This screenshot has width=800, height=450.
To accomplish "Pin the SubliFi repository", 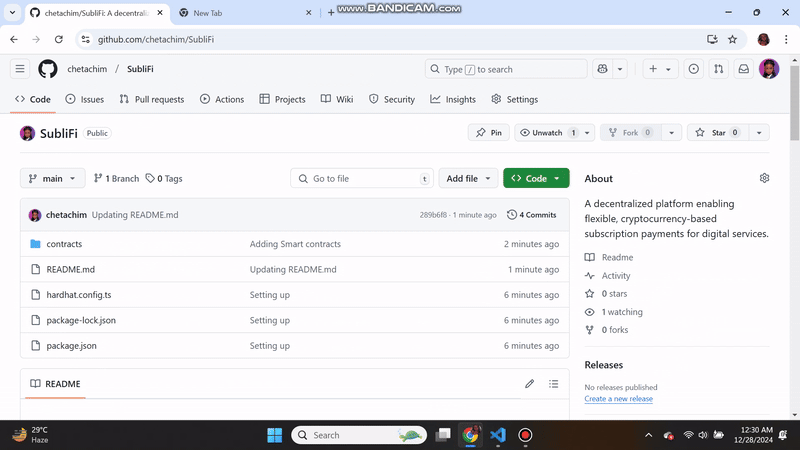I will tap(488, 133).
